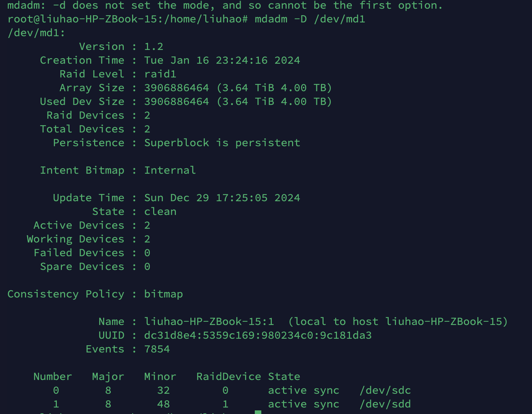
Task: Click the Creation Time date value
Action: click(x=222, y=60)
